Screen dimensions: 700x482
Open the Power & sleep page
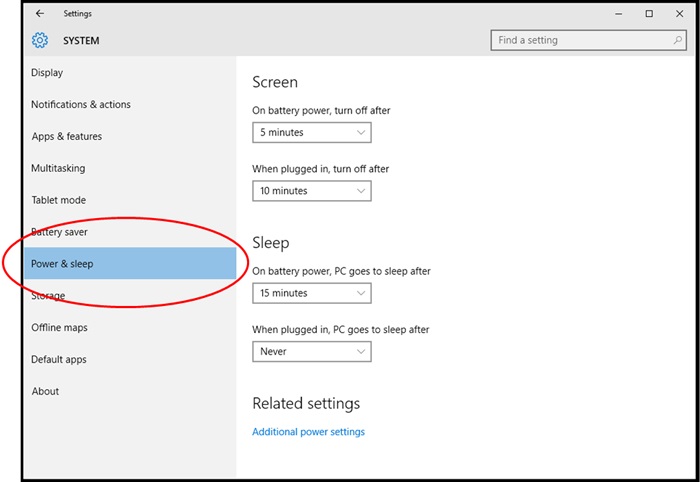(62, 264)
